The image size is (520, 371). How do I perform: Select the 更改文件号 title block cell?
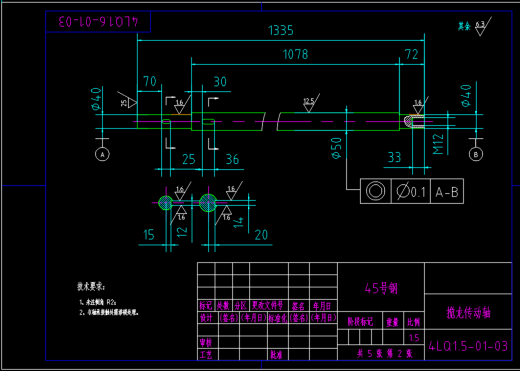(x=268, y=305)
